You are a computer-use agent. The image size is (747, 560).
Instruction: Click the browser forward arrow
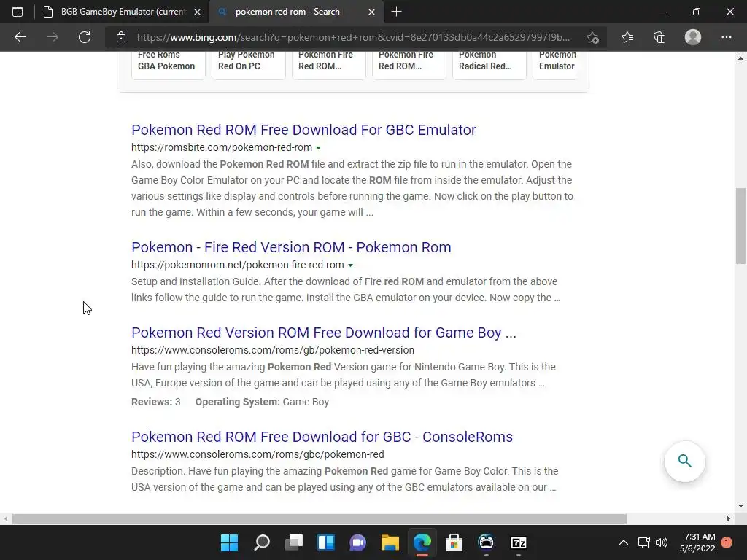pyautogui.click(x=53, y=37)
